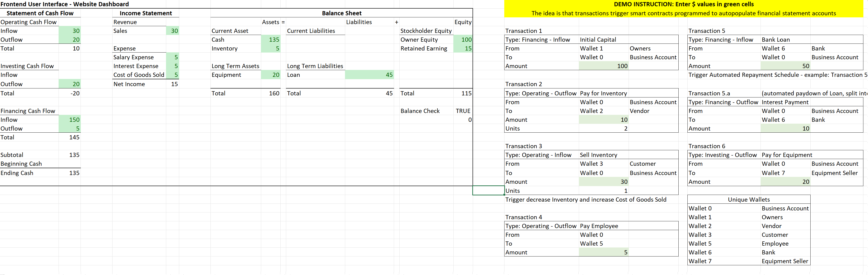Select the Ending Cash value cell
Image resolution: width=868 pixels, height=275 pixels.
point(70,173)
